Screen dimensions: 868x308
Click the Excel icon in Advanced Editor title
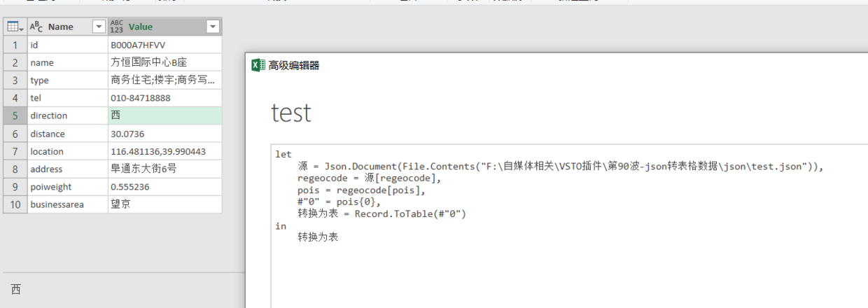(258, 65)
